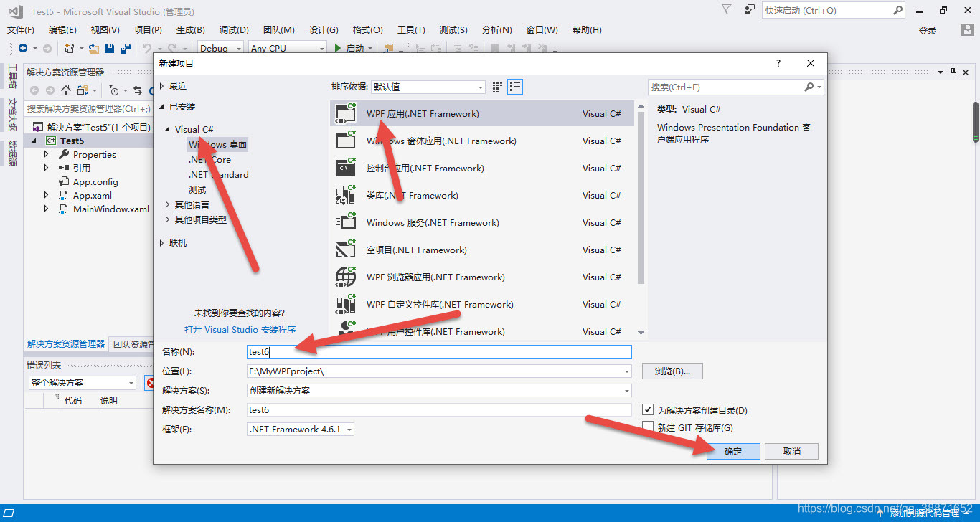Open the 文件(F) menu
The width and height of the screenshot is (980, 522).
pyautogui.click(x=21, y=30)
